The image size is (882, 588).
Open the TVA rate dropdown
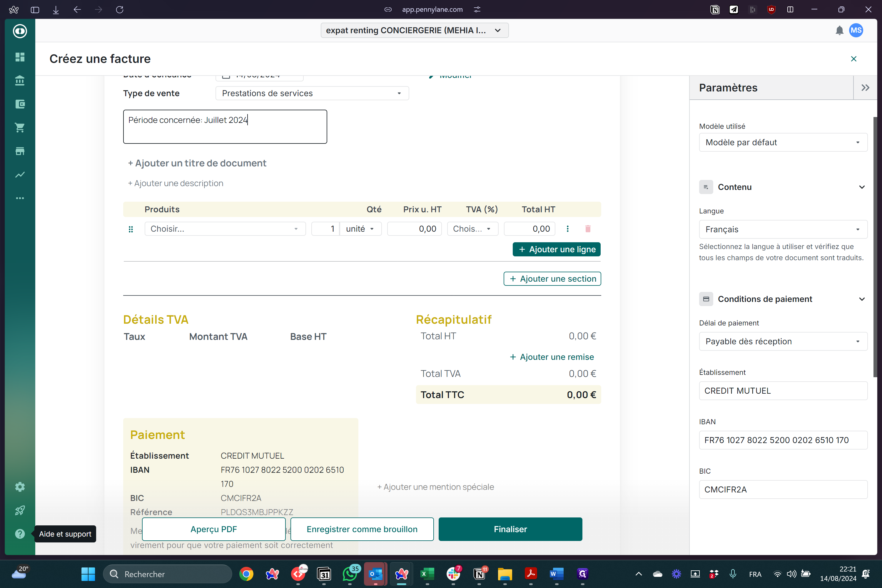point(472,229)
